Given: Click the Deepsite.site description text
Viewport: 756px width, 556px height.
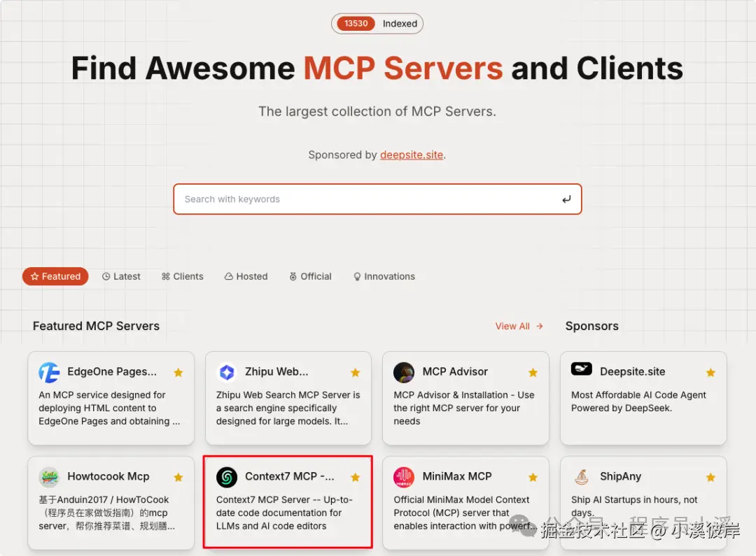Looking at the screenshot, I should coord(638,401).
